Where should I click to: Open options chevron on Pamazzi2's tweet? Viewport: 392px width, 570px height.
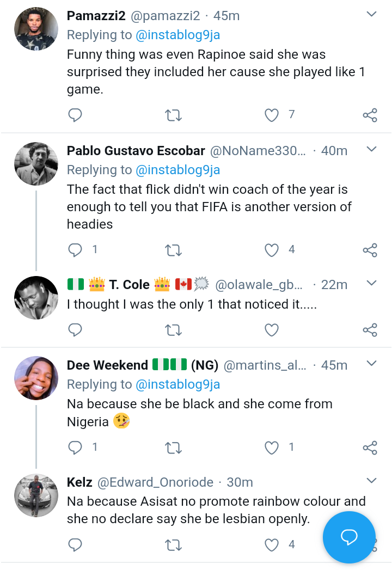pyautogui.click(x=371, y=15)
